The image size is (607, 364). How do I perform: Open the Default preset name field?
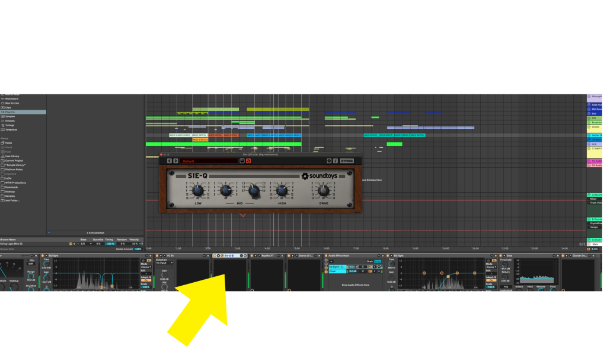209,161
